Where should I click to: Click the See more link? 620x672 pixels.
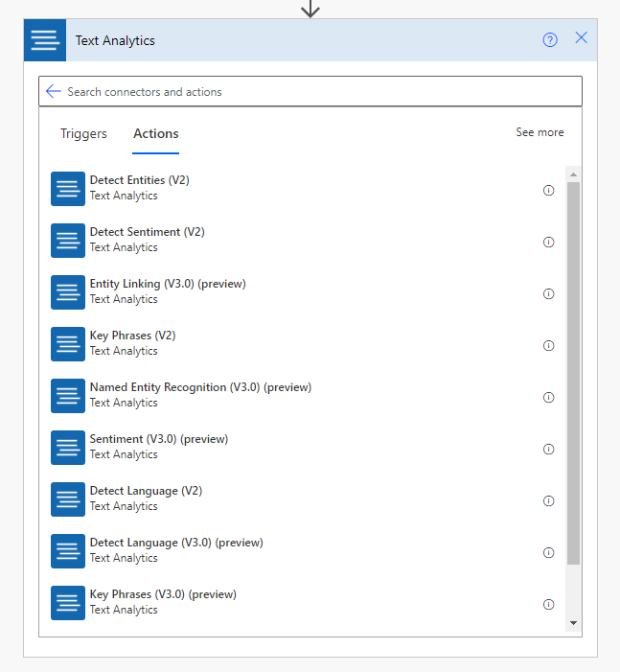540,132
